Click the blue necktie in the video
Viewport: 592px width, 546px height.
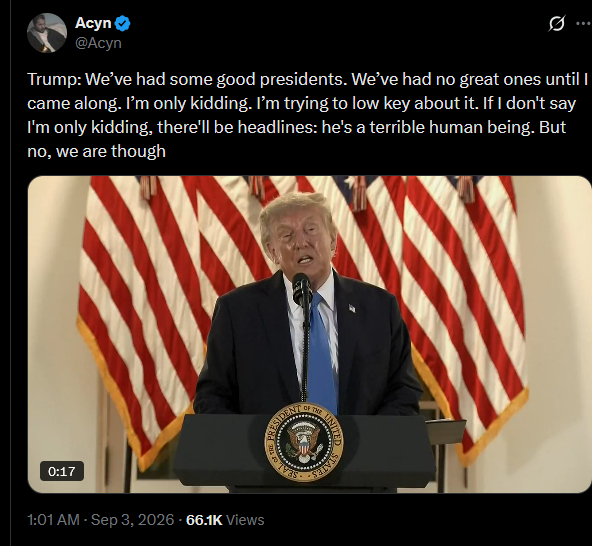point(321,353)
